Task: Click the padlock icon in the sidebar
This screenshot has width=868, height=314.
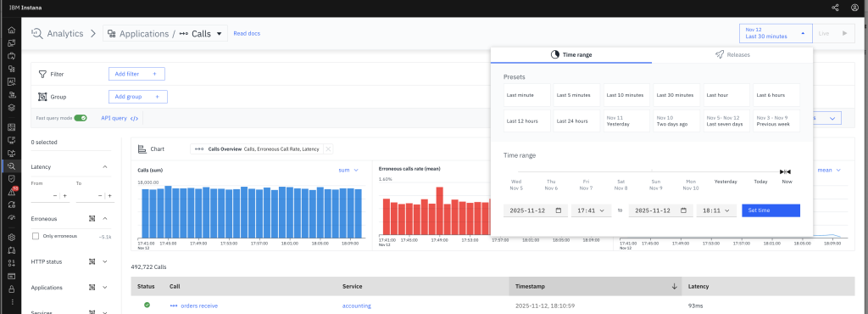Action: [11, 289]
